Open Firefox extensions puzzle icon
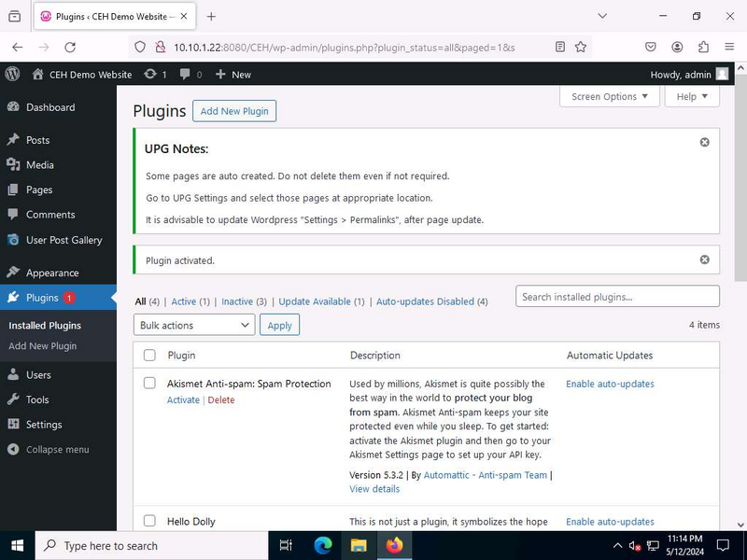The width and height of the screenshot is (747, 560). [703, 47]
